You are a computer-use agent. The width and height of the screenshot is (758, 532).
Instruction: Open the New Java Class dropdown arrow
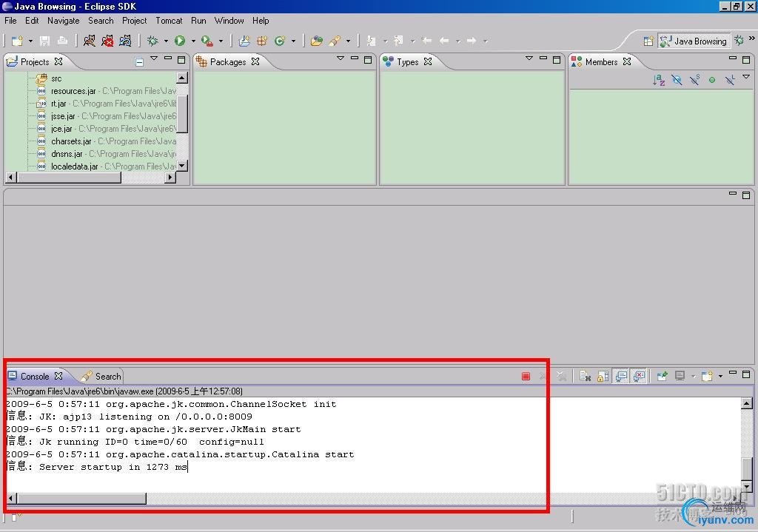tap(293, 41)
